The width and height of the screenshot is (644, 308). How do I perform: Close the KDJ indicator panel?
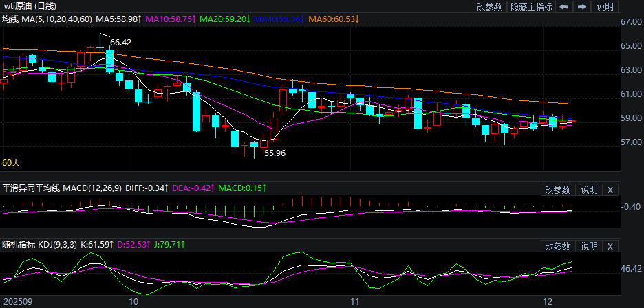click(610, 246)
